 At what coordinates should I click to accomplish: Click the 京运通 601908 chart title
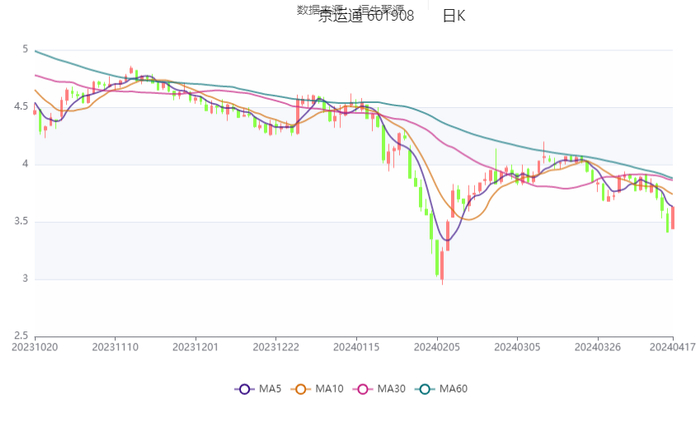(366, 16)
